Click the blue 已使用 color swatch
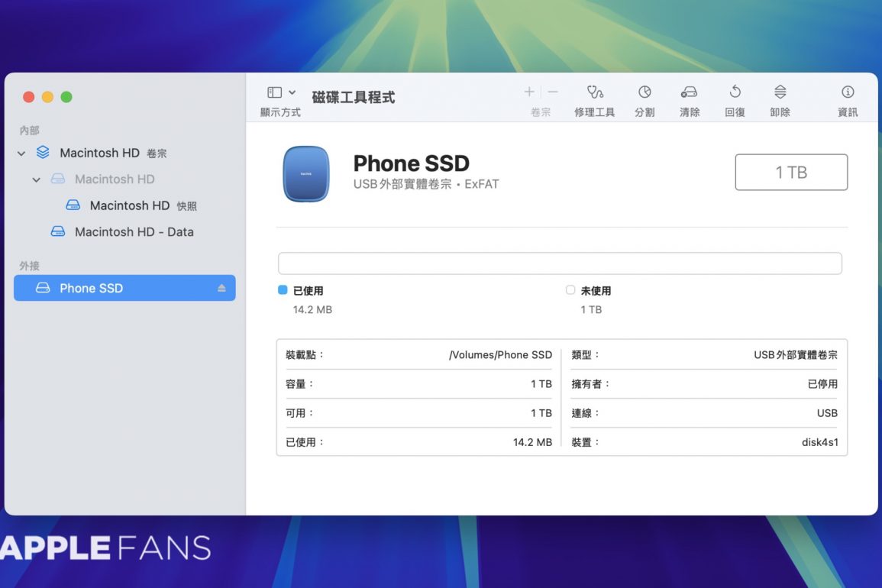882x588 pixels. (x=283, y=290)
